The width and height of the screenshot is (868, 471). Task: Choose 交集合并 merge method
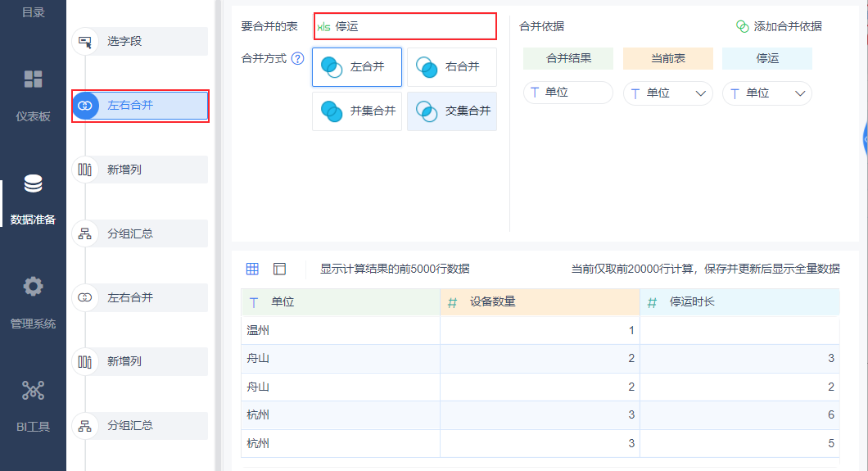pos(452,111)
